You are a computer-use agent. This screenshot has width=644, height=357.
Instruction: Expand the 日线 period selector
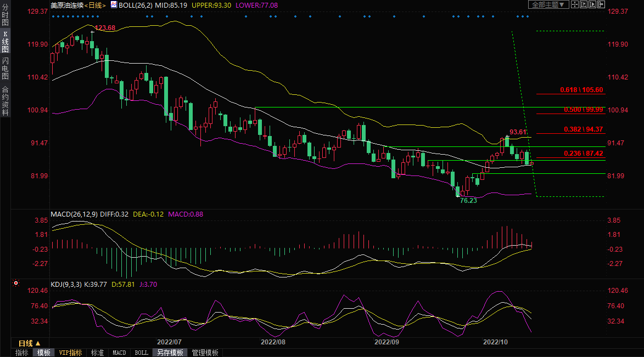(x=30, y=343)
